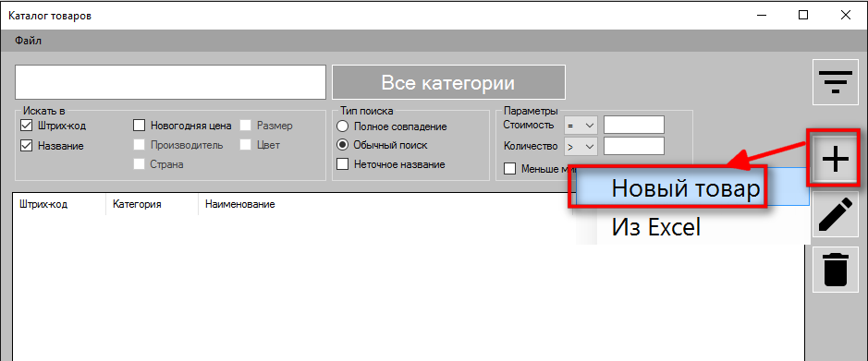Tick the Страна checkbox

coord(139,164)
